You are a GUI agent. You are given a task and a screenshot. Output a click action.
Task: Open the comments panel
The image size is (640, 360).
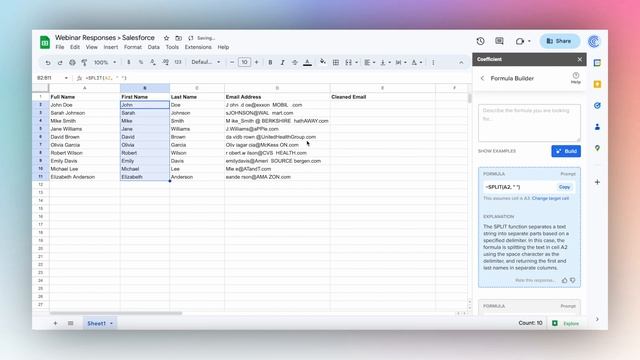click(499, 41)
